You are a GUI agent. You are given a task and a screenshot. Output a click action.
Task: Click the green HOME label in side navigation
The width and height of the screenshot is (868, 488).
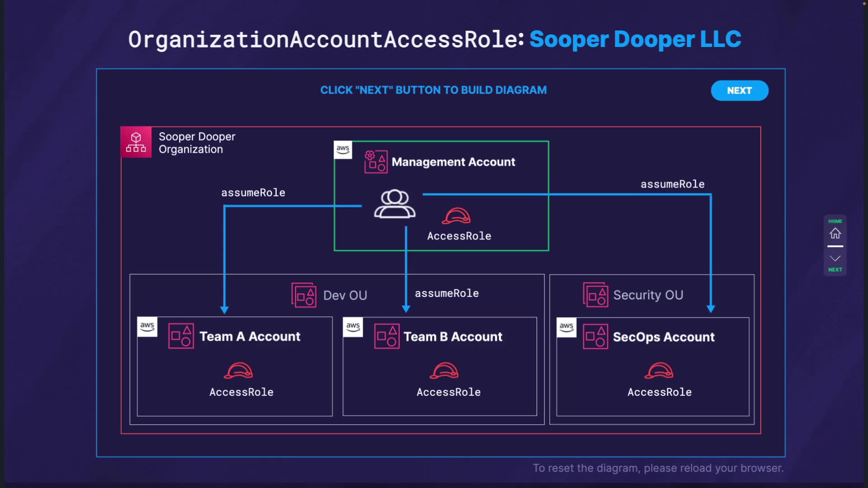click(835, 221)
